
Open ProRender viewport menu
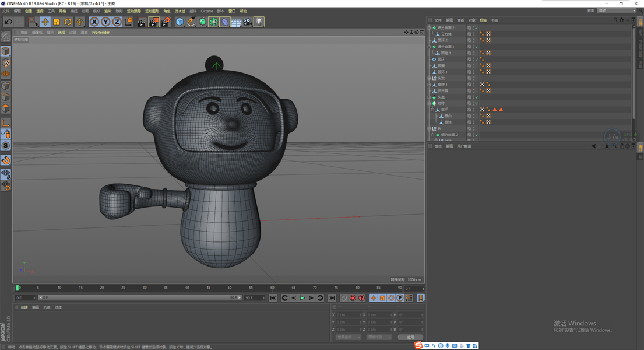101,33
